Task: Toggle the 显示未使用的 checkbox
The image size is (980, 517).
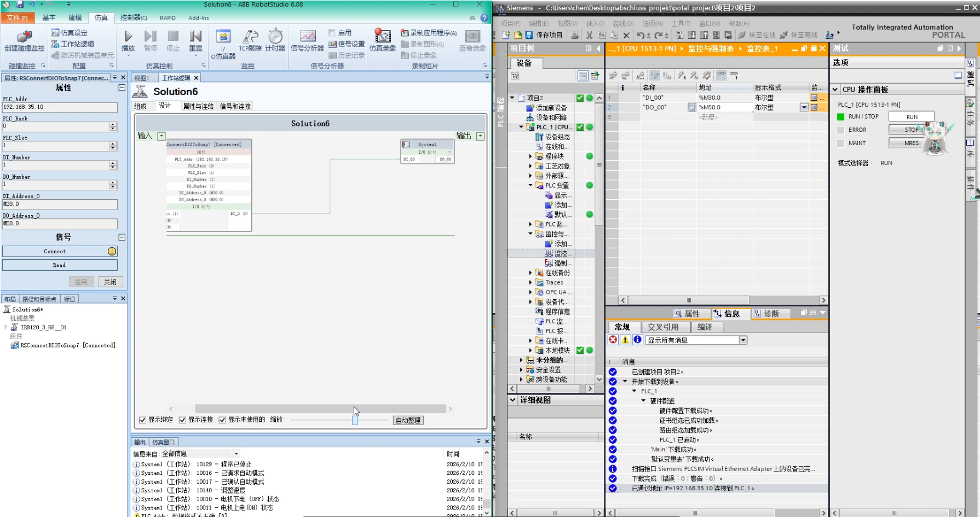Action: click(x=222, y=420)
